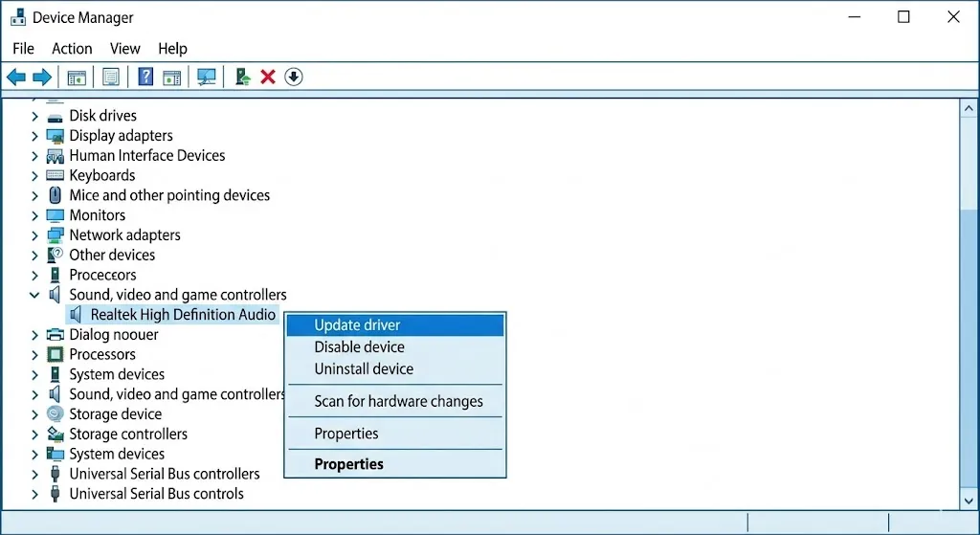Click the speaker icon beside Realtek High Definition Audio

click(x=77, y=314)
